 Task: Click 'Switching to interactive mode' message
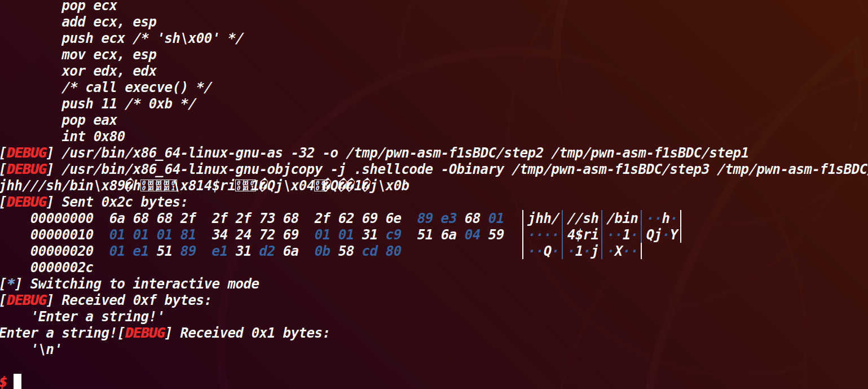tap(144, 283)
